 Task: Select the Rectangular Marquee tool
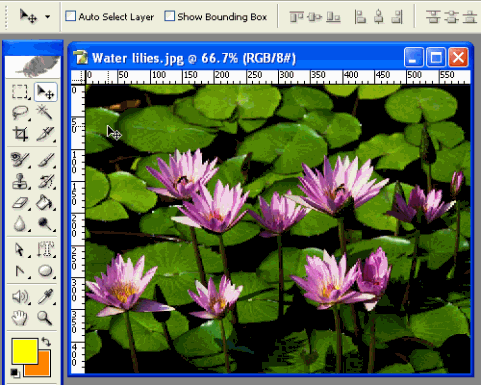point(20,92)
